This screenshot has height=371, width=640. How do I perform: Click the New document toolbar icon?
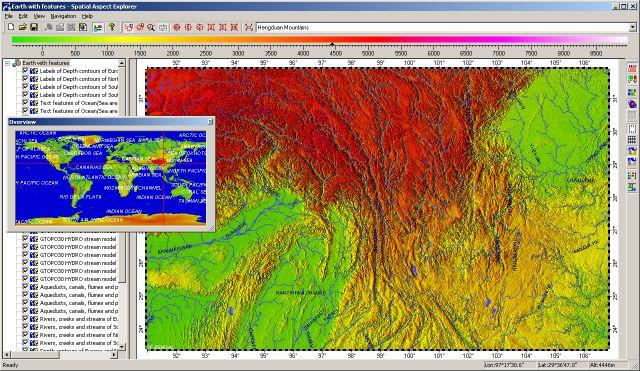click(x=11, y=27)
